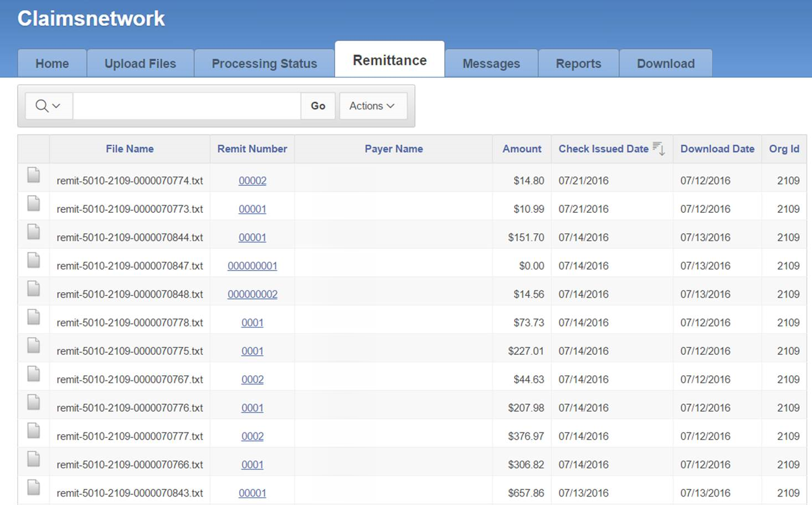Open the Download tab

(x=665, y=63)
